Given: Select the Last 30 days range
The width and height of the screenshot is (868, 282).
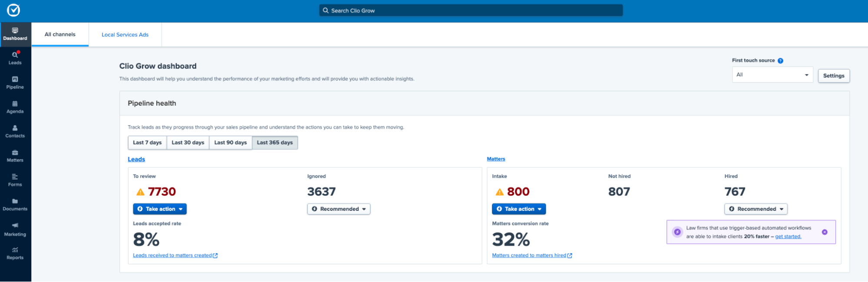Looking at the screenshot, I should click(188, 143).
